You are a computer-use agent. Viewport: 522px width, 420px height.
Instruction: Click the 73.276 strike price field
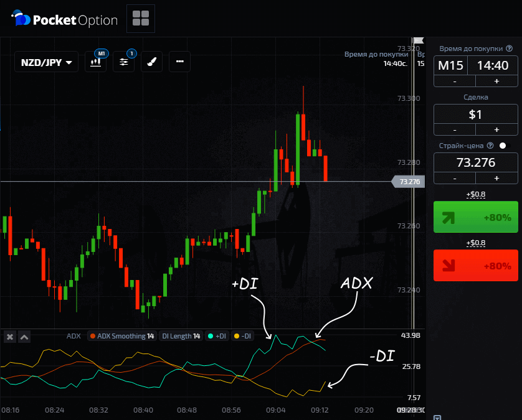coord(476,162)
